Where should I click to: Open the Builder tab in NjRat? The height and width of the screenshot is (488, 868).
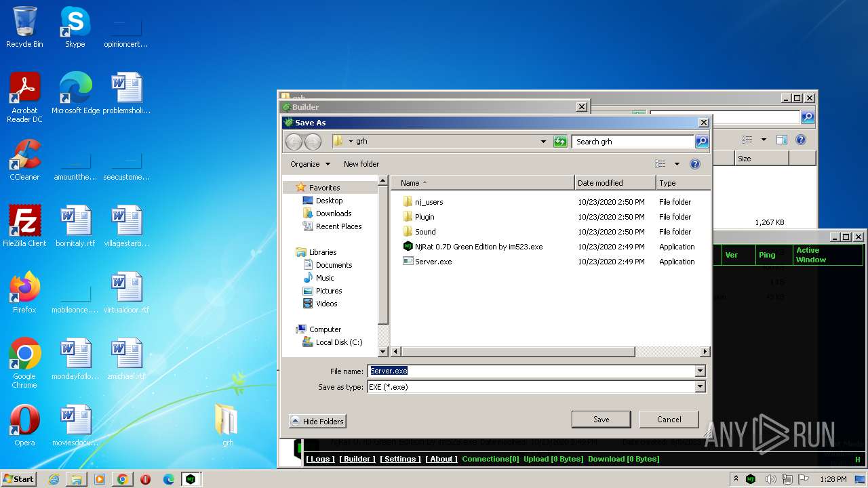coord(357,459)
